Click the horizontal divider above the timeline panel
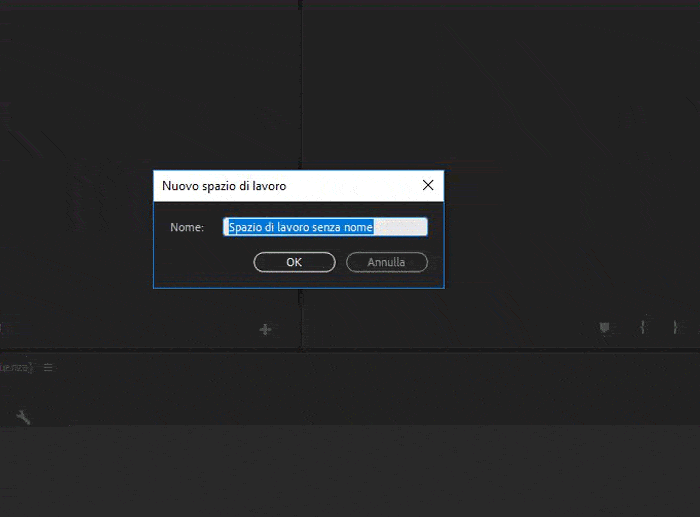This screenshot has width=700, height=517. coord(350,350)
